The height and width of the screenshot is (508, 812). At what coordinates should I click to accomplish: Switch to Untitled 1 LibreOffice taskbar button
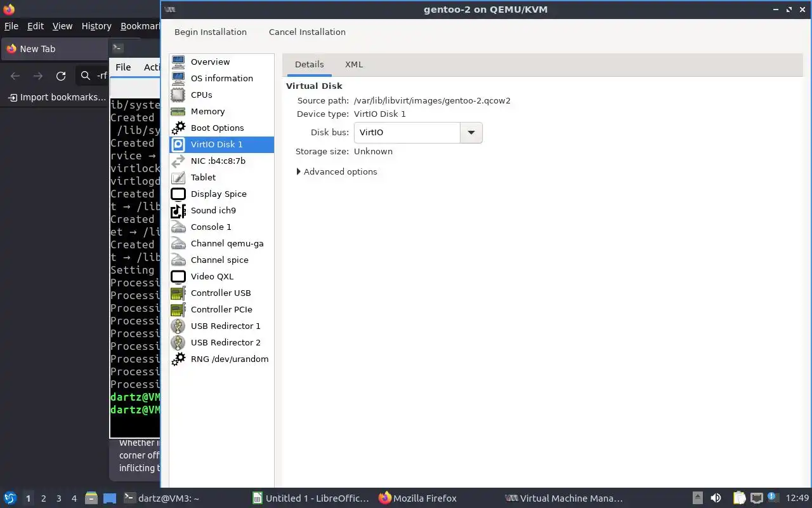pos(311,498)
